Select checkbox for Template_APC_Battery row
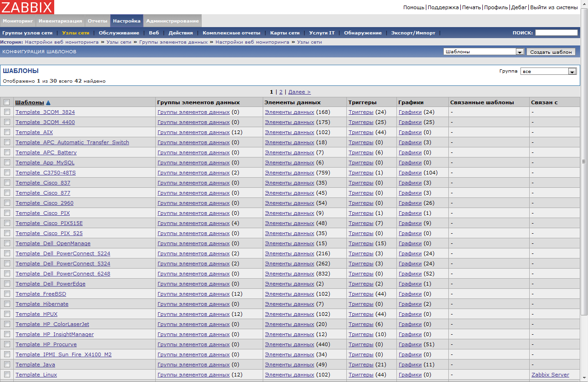 tap(7, 152)
